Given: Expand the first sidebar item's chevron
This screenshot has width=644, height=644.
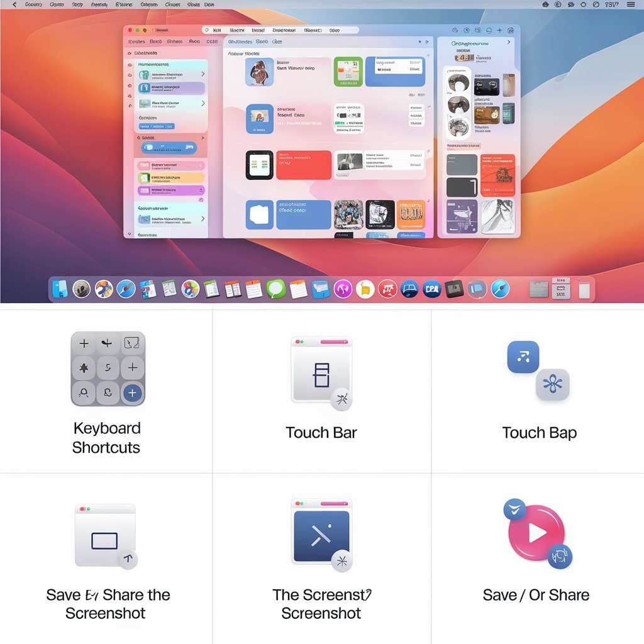Looking at the screenshot, I should tap(203, 74).
